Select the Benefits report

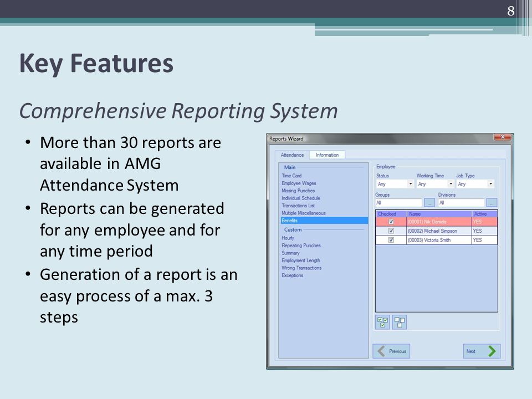324,221
